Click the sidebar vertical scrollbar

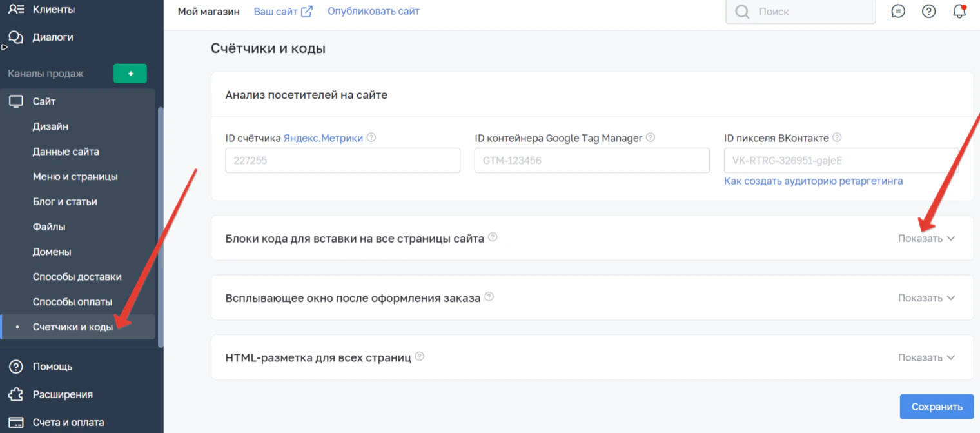pyautogui.click(x=161, y=226)
